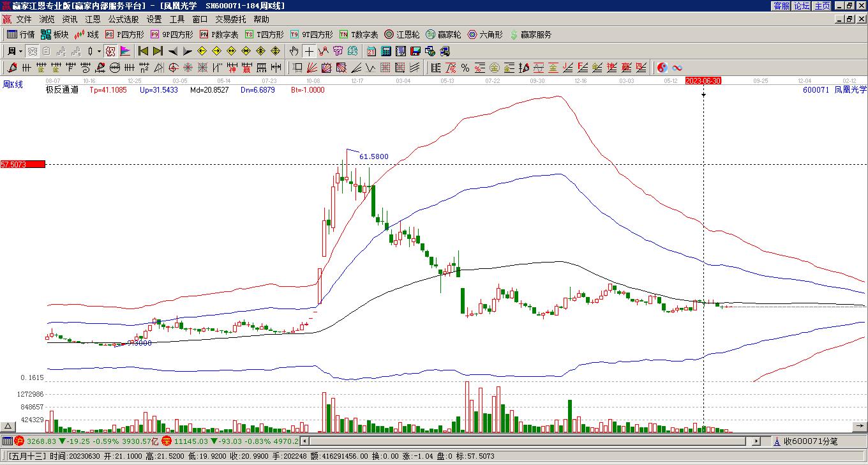
Task: Open the 设置 menu
Action: (x=154, y=20)
